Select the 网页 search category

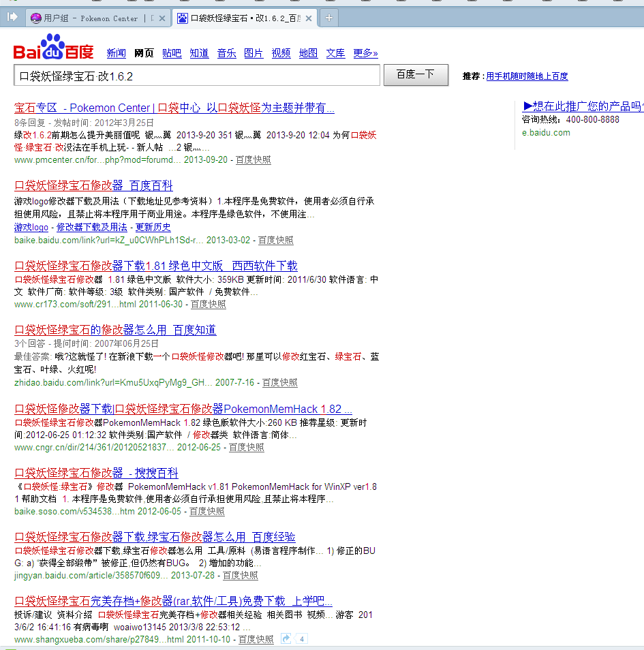pyautogui.click(x=144, y=53)
